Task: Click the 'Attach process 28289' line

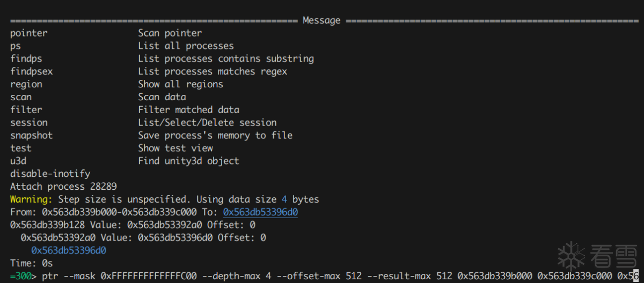Action: point(63,187)
